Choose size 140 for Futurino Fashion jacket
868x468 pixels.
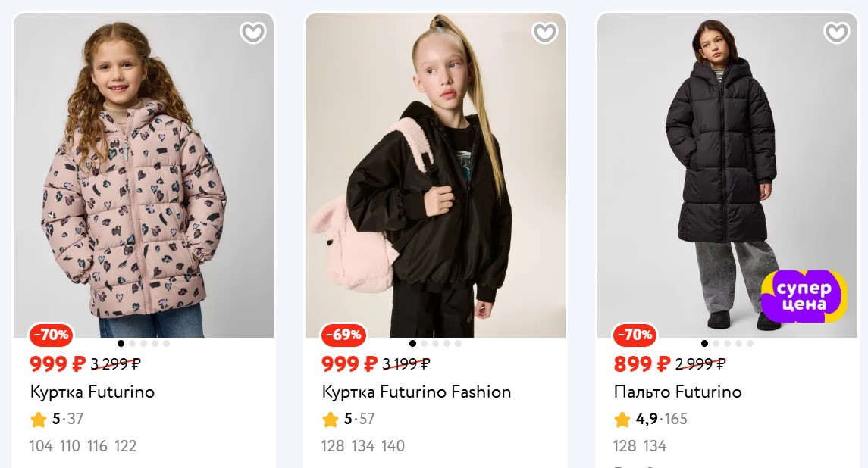[x=393, y=446]
